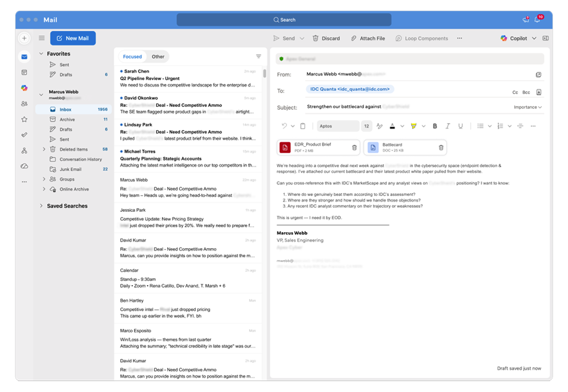Open the message list filter icon
Viewport: 568px width, 392px height.
pos(258,57)
